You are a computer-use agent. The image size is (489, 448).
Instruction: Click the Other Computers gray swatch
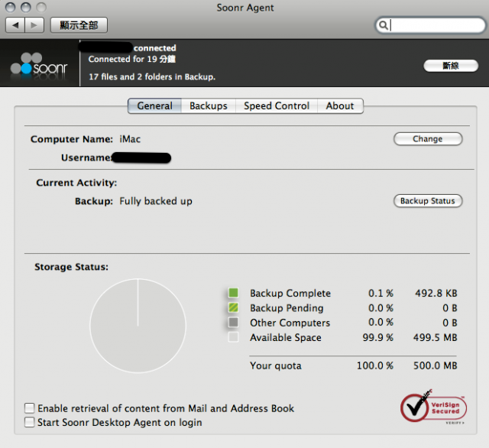pyautogui.click(x=233, y=323)
